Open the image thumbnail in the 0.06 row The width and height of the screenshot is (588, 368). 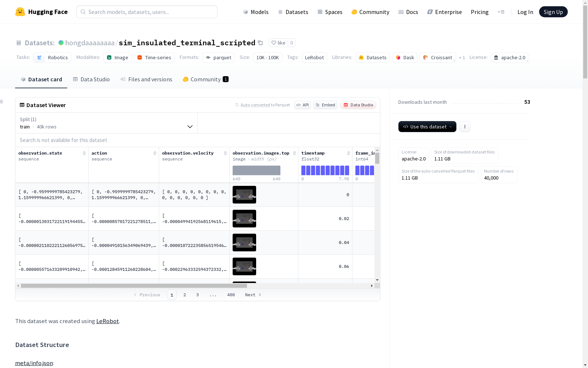click(x=244, y=266)
